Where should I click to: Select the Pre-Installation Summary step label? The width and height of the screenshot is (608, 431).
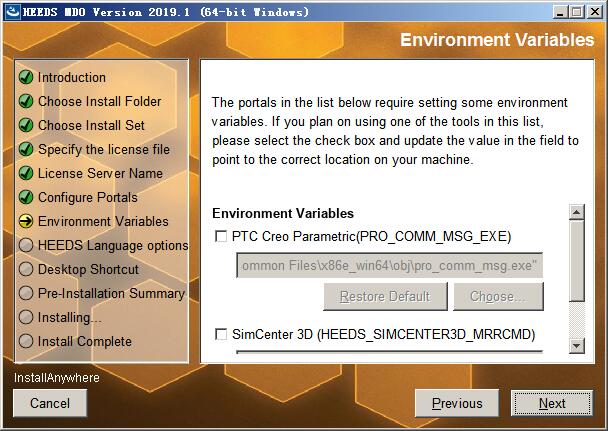coord(111,293)
